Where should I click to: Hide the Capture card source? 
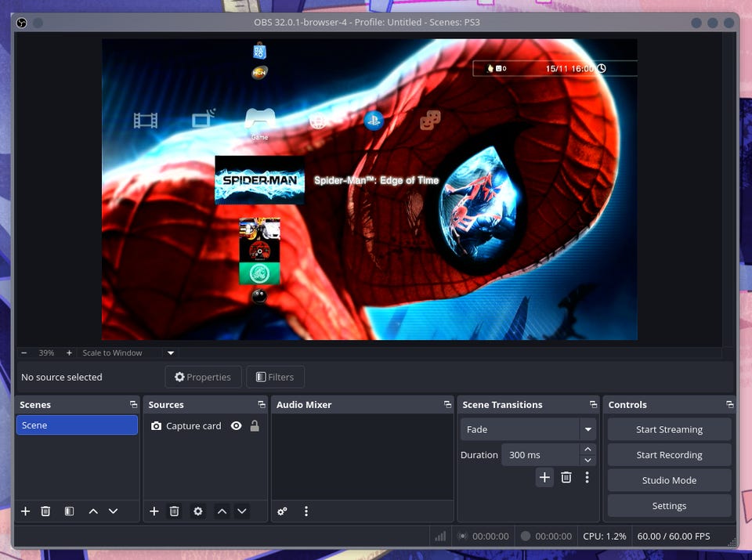tap(236, 426)
